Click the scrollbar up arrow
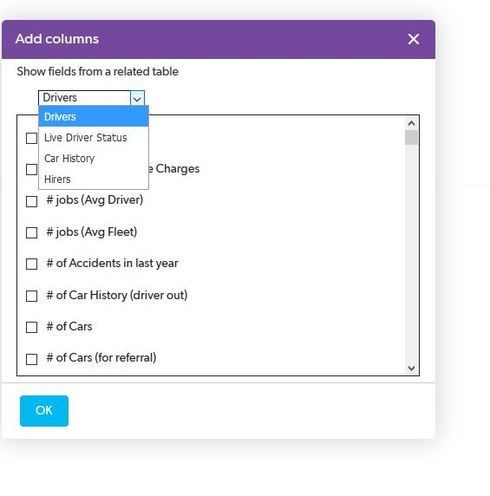 411,123
